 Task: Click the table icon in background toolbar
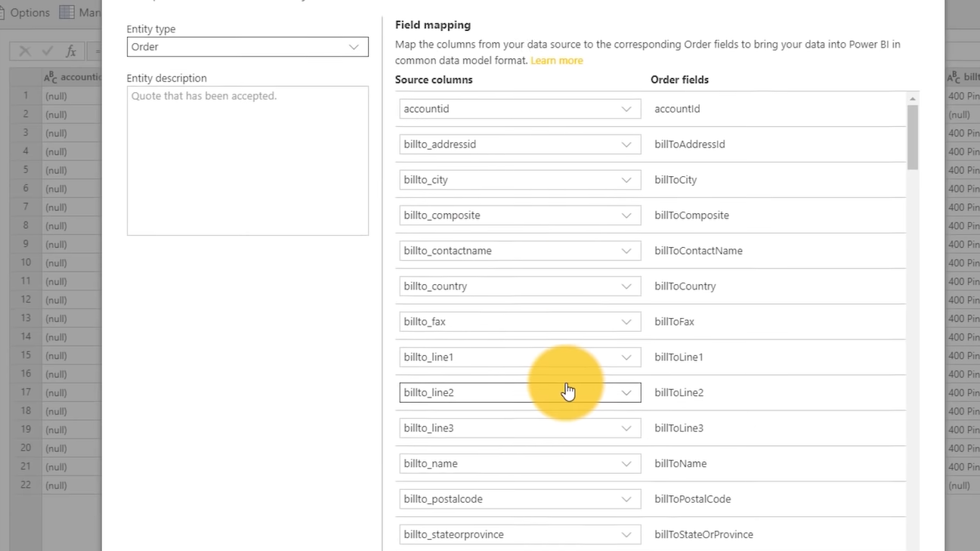[x=67, y=12]
